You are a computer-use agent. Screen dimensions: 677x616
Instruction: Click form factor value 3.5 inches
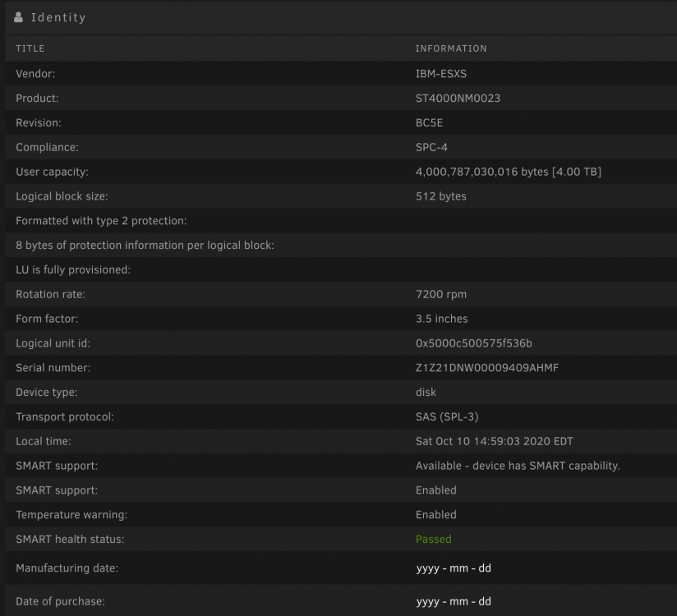(x=441, y=319)
